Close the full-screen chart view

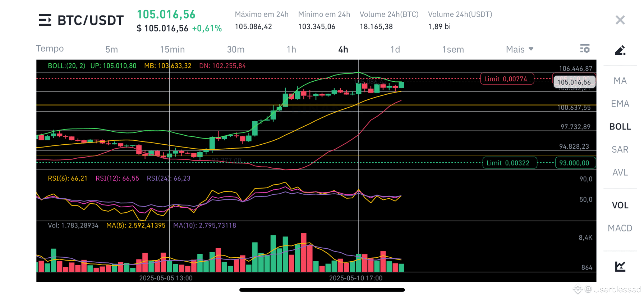620,20
